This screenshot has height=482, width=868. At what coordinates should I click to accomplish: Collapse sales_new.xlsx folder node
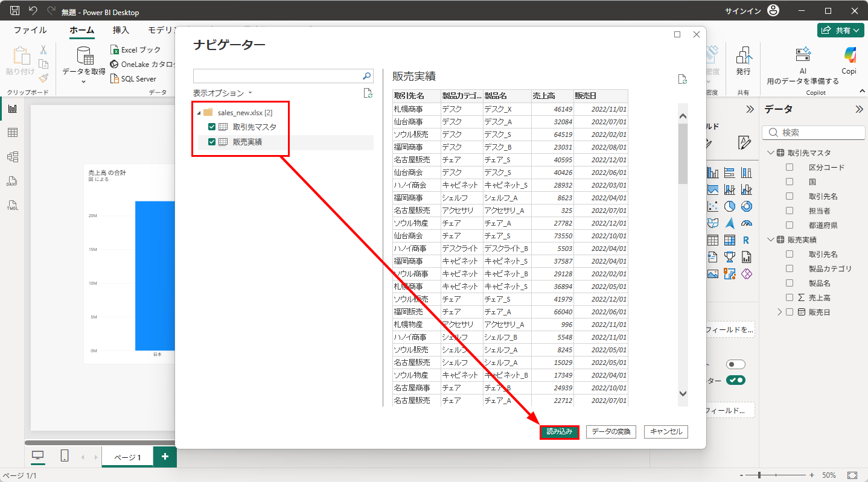pos(199,113)
